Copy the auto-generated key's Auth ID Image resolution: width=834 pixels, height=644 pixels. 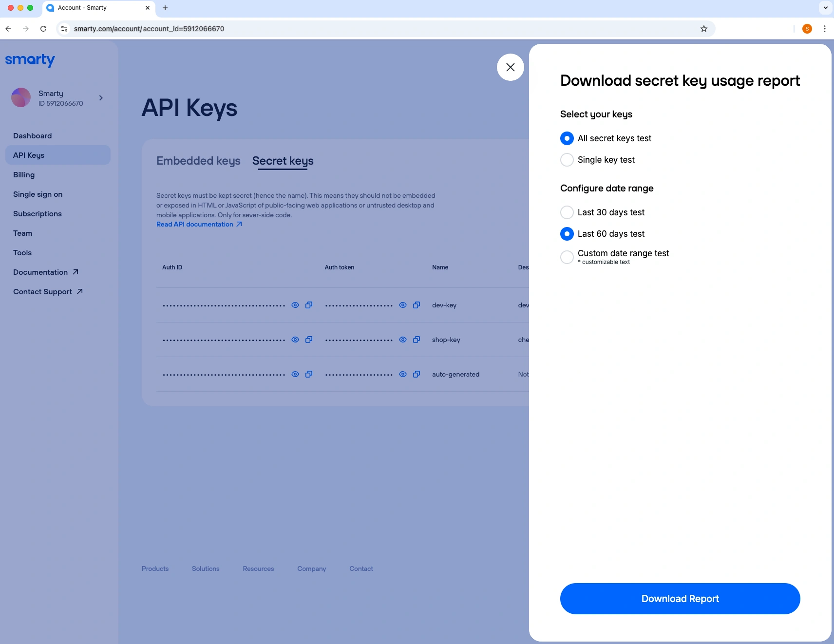point(309,374)
